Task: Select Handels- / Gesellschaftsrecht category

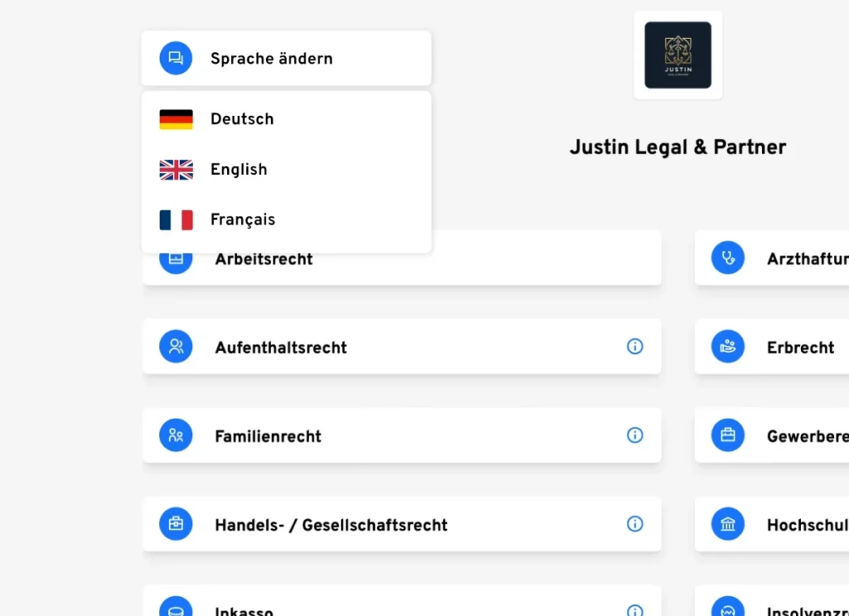Action: point(331,525)
